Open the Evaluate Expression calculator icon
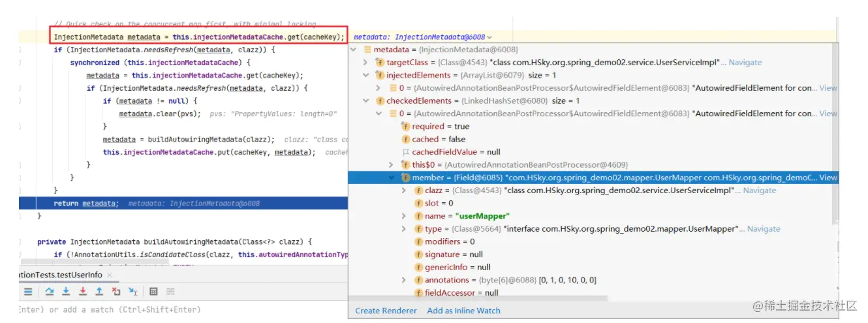 click(x=154, y=292)
